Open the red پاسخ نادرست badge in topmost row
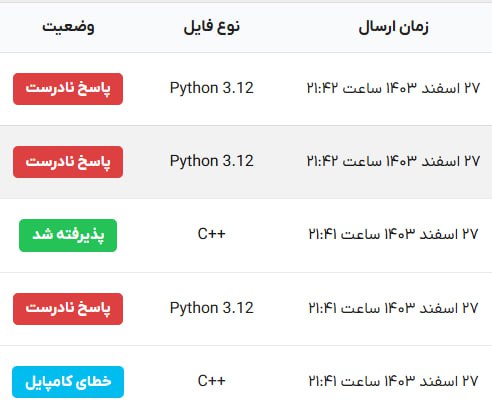492x411 pixels. (x=68, y=89)
